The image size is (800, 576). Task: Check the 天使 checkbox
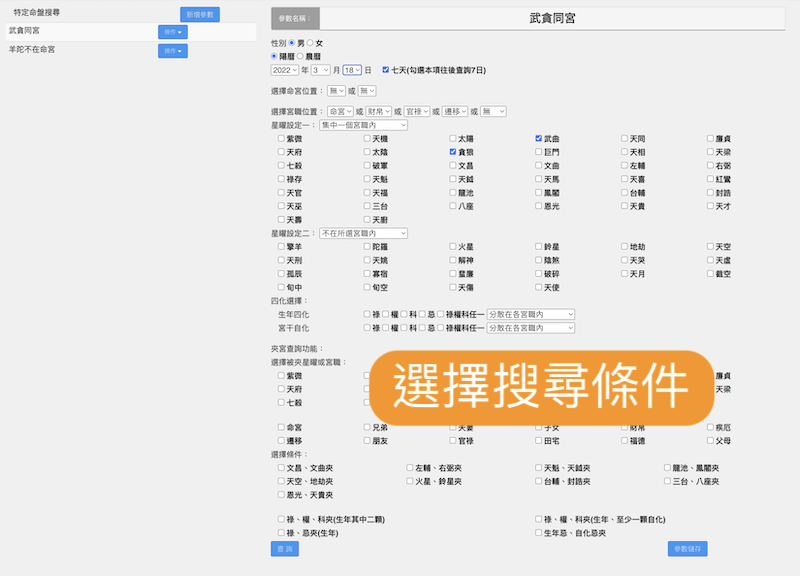(x=538, y=287)
